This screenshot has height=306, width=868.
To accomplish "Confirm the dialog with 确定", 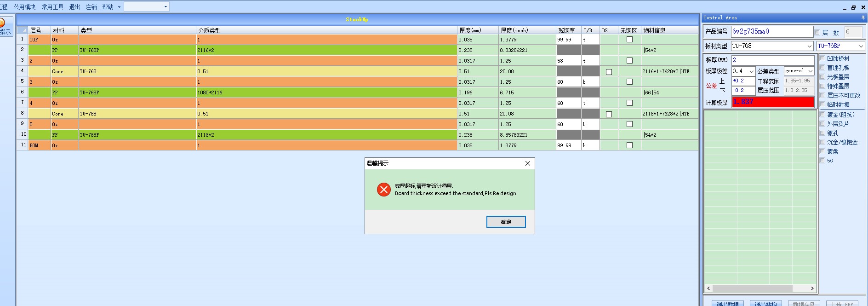I will pyautogui.click(x=506, y=222).
